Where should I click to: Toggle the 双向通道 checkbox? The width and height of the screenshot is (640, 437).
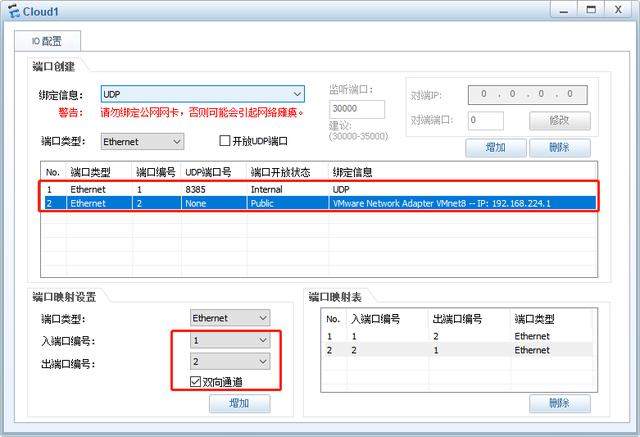(196, 382)
